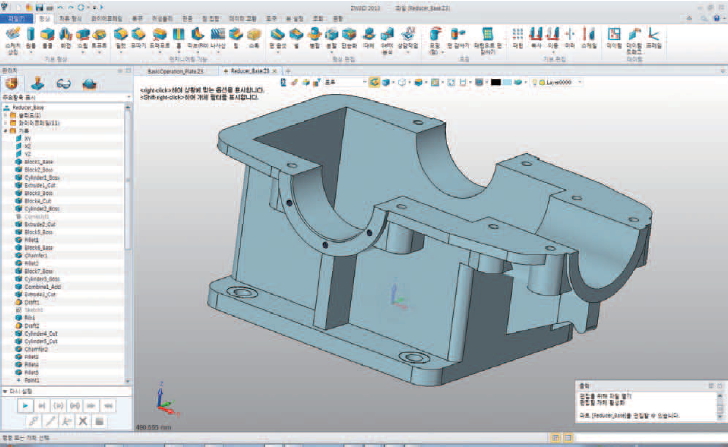Select Cylinder4_Cut in the feature tree
Viewport: 728px width, 447px height.
40,334
